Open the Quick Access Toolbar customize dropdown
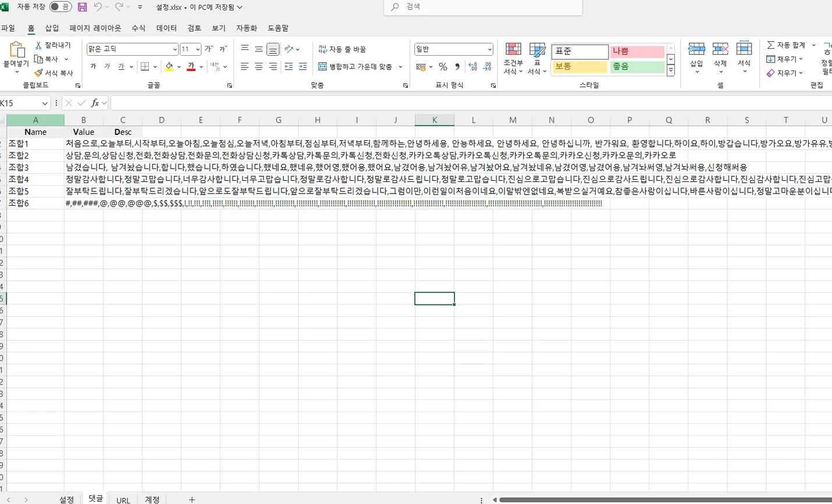832x504 pixels. point(140,8)
